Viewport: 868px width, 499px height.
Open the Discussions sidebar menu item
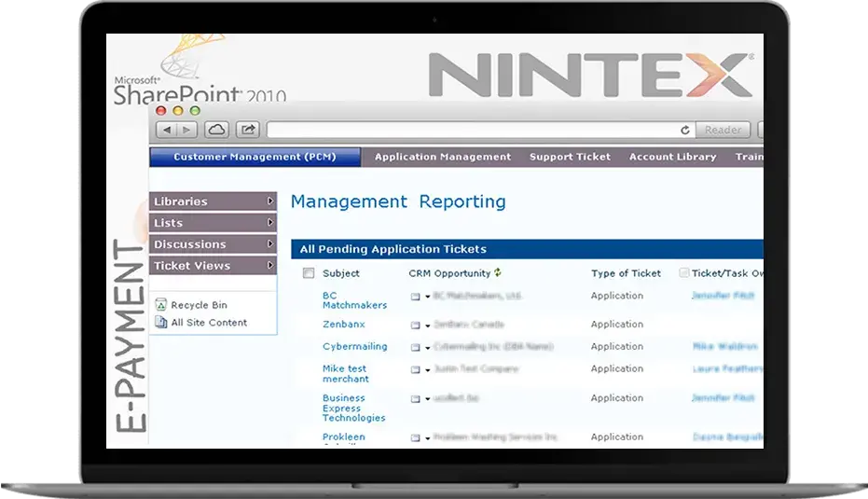[213, 243]
